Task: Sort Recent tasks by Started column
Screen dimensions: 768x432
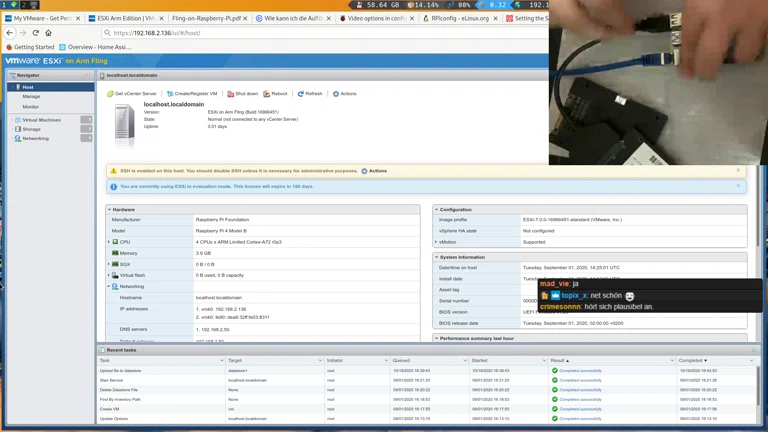Action: [508, 360]
